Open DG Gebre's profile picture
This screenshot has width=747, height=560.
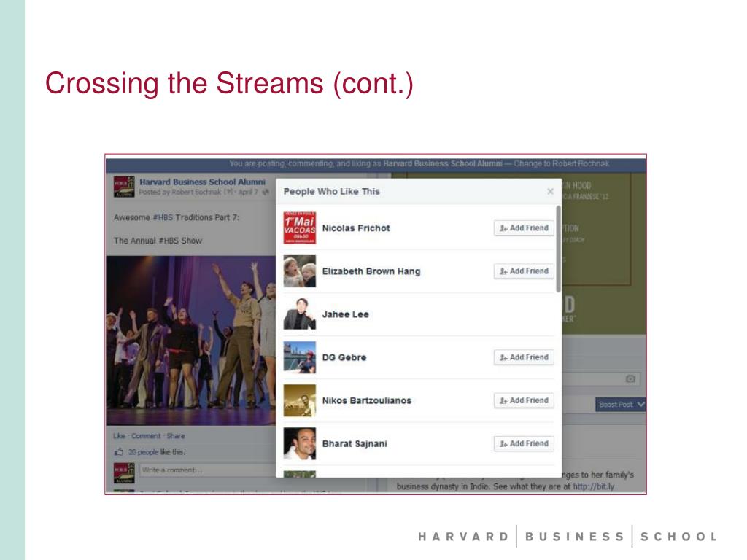299,357
